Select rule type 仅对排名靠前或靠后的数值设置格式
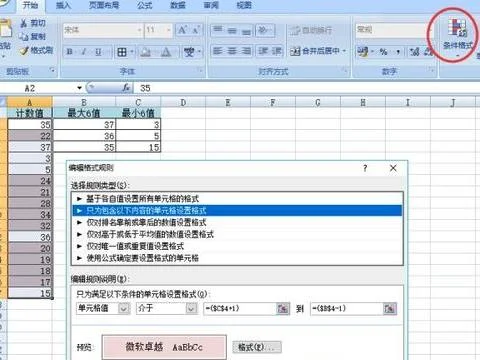The image size is (480, 360). point(237,222)
